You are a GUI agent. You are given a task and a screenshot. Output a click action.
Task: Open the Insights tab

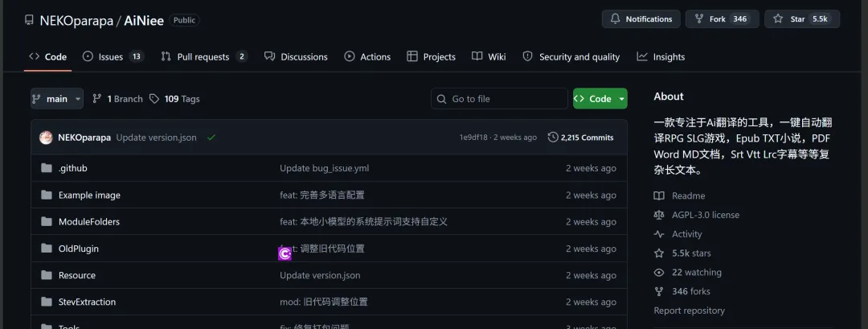click(x=661, y=56)
